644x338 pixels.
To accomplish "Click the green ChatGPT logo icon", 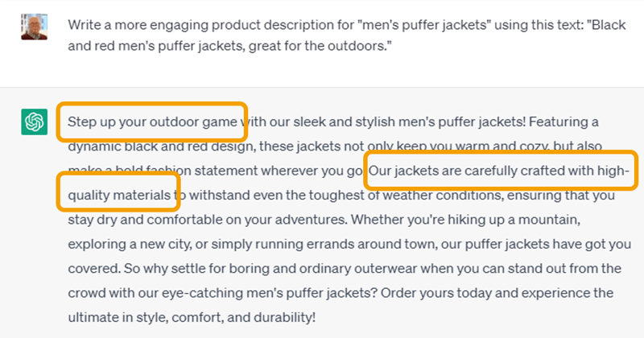I will click(34, 122).
